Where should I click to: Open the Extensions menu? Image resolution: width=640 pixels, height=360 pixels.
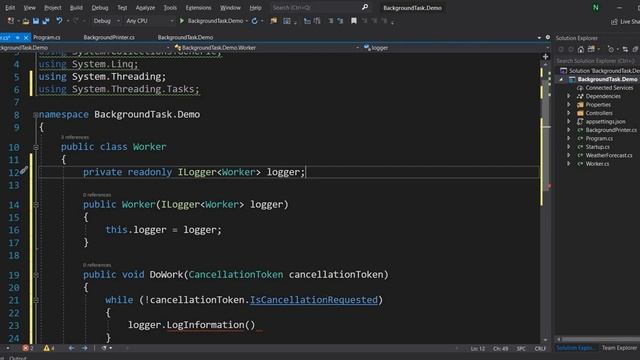pos(198,7)
